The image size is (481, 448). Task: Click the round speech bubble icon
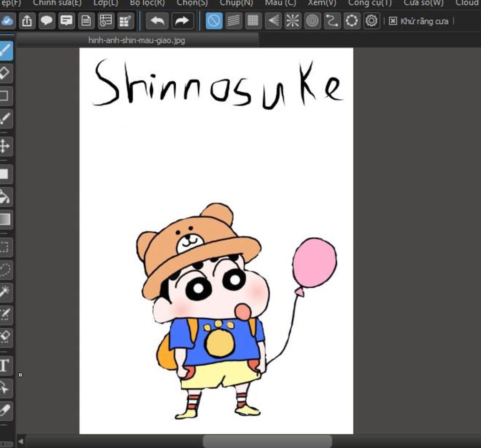click(x=47, y=21)
